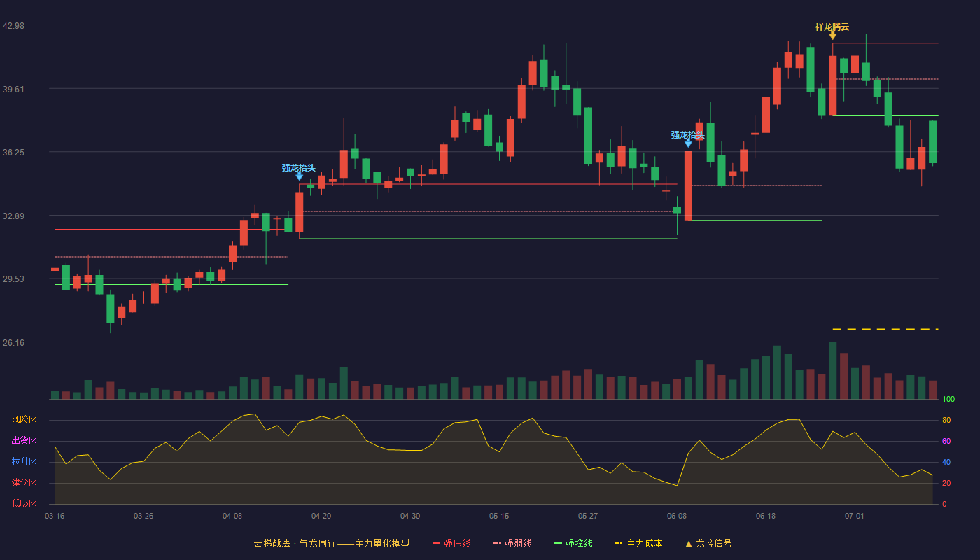Image resolution: width=980 pixels, height=560 pixels.
Task: Select the 风险区 zone label
Action: click(x=24, y=420)
